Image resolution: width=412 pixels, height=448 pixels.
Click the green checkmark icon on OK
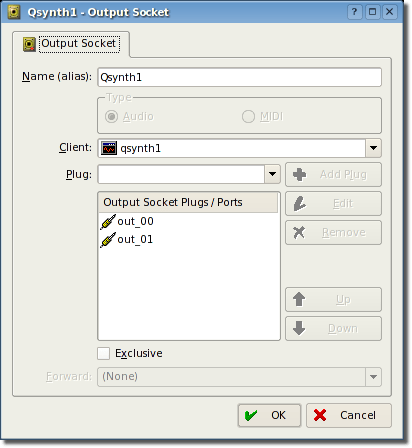tap(251, 415)
